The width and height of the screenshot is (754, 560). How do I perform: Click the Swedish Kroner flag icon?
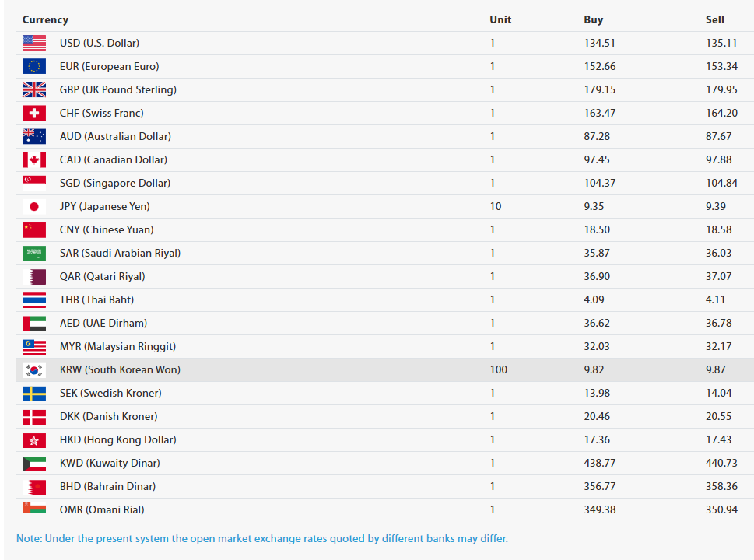(x=34, y=394)
